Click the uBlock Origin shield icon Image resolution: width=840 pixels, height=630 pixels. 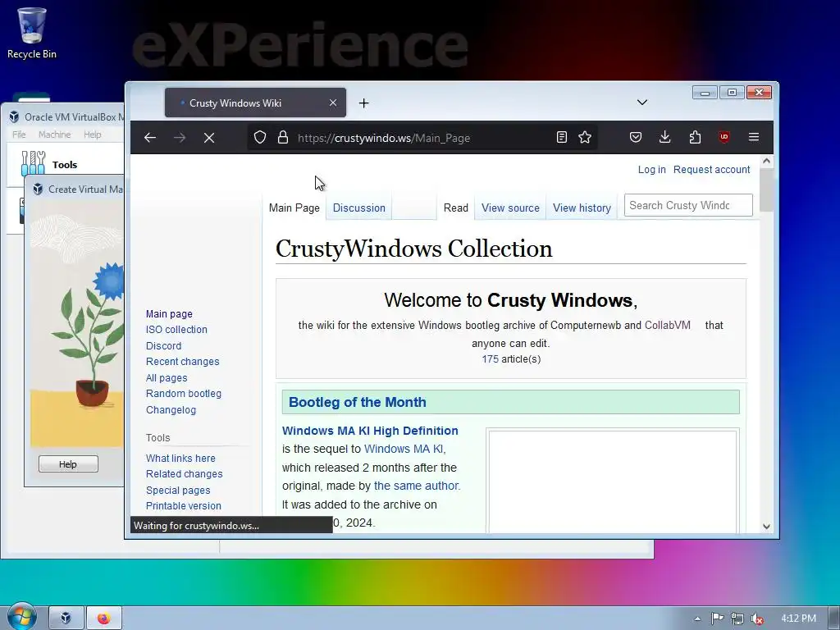tap(724, 137)
